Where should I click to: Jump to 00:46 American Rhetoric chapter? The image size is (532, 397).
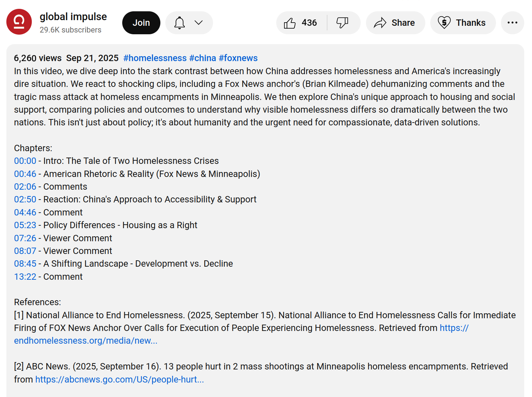25,174
